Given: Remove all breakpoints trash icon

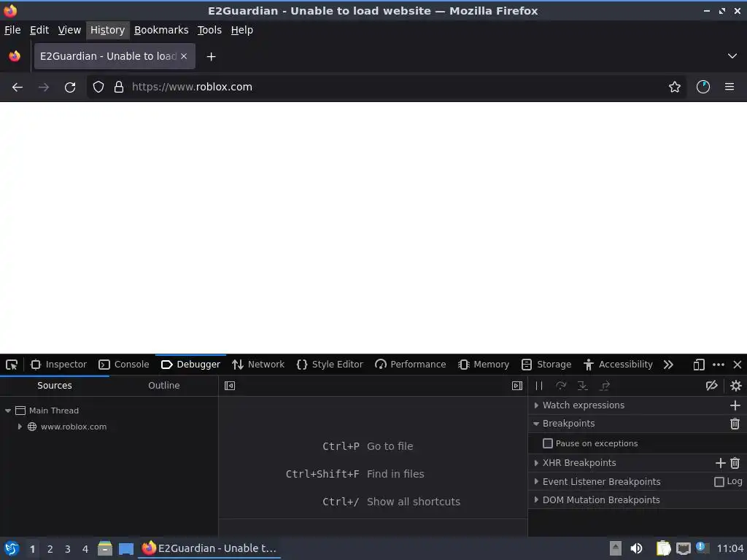Looking at the screenshot, I should point(735,424).
